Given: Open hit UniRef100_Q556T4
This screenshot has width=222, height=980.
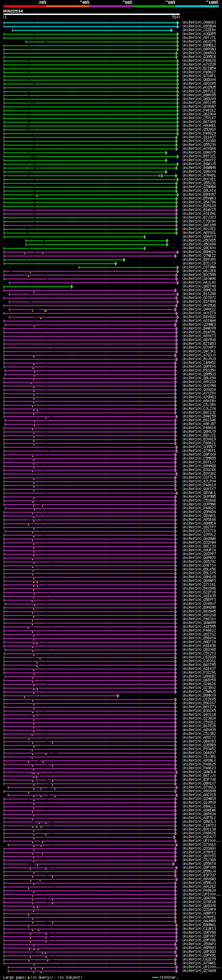Looking at the screenshot, I should click(x=199, y=864).
